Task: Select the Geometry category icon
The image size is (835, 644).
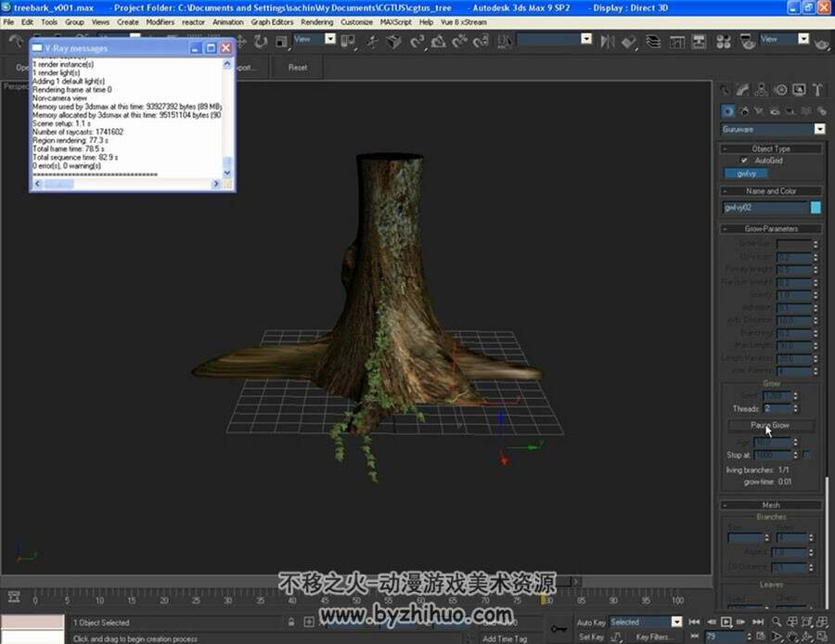Action: [x=727, y=110]
